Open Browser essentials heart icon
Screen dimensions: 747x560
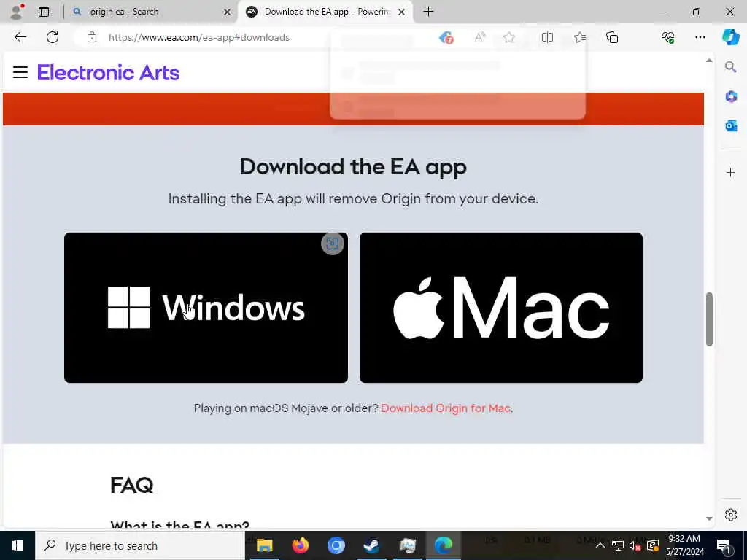tap(668, 37)
